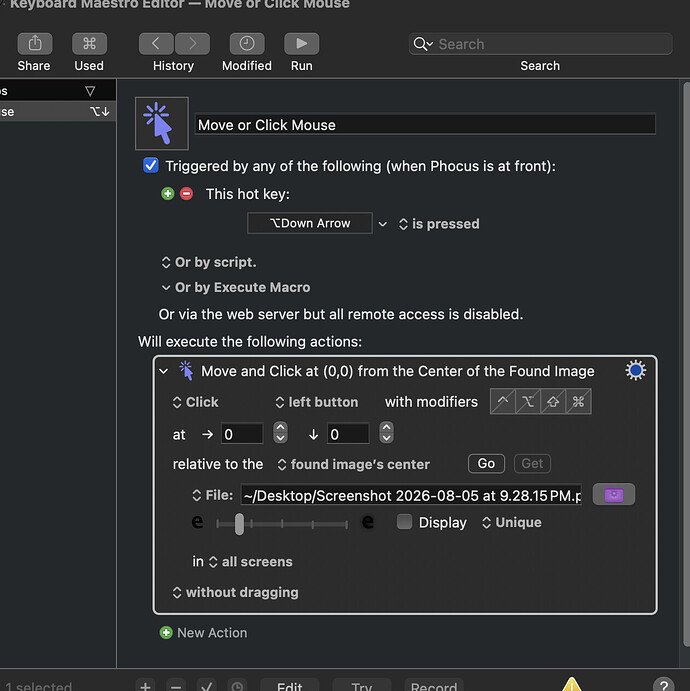Open the action gear menu
Screen dimensions: 690x691
(635, 370)
